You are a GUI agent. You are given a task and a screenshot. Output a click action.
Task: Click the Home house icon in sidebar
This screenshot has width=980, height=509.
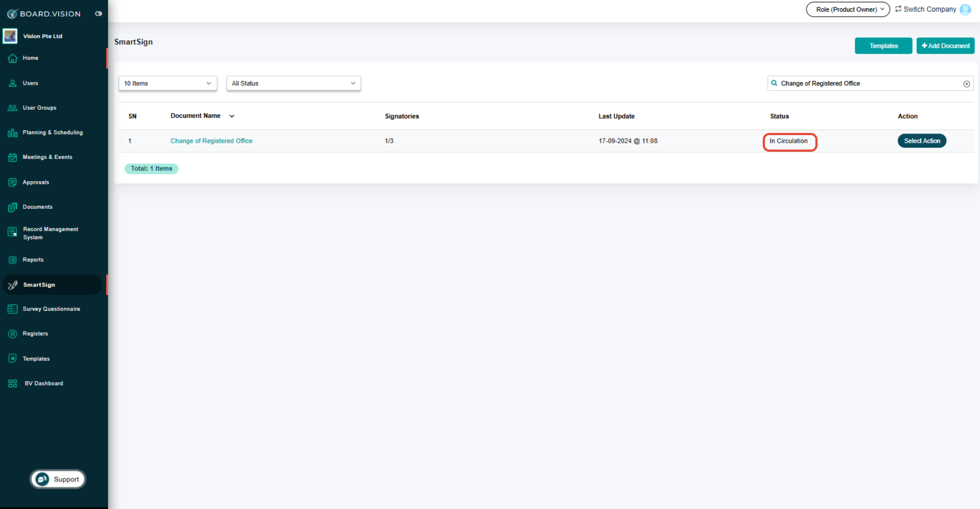[x=12, y=58]
